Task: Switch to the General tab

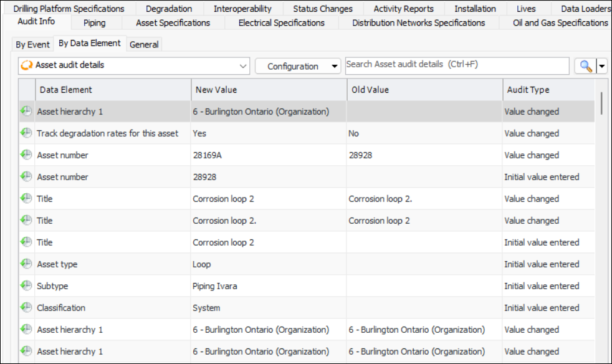Action: pos(144,44)
